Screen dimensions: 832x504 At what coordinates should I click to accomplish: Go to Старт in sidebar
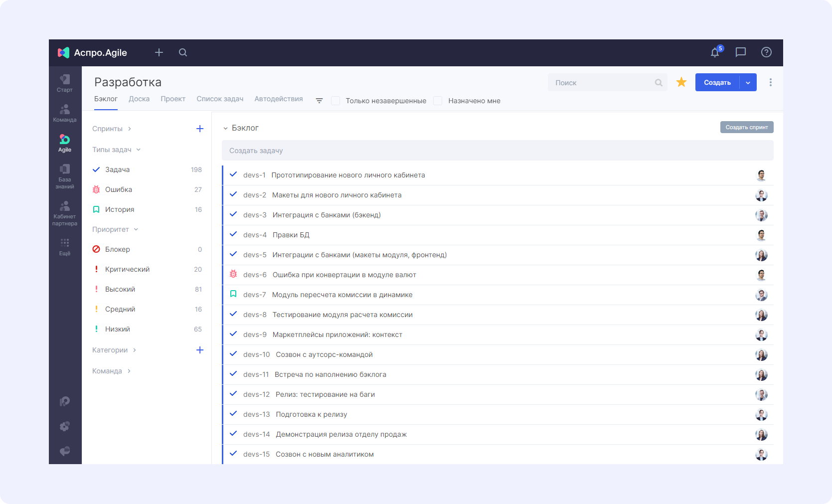(x=65, y=83)
